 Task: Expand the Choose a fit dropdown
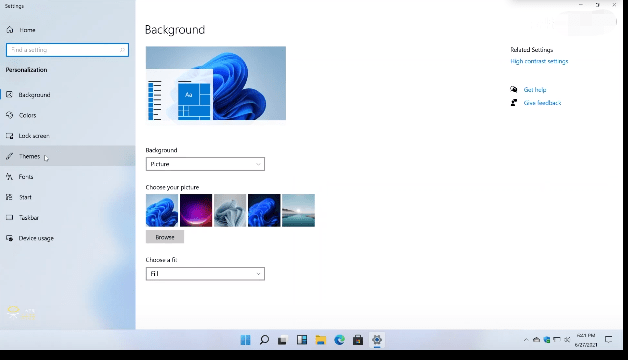(205, 274)
